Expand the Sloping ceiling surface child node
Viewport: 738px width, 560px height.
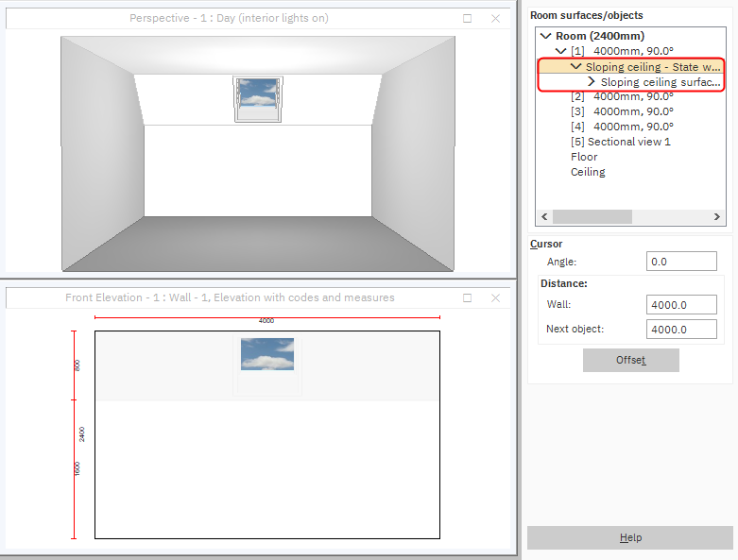pos(592,82)
